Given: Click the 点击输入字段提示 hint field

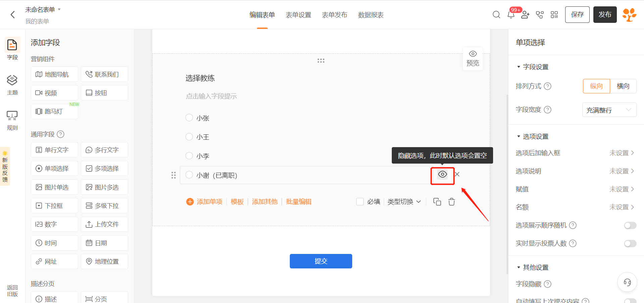Looking at the screenshot, I should coord(211,96).
